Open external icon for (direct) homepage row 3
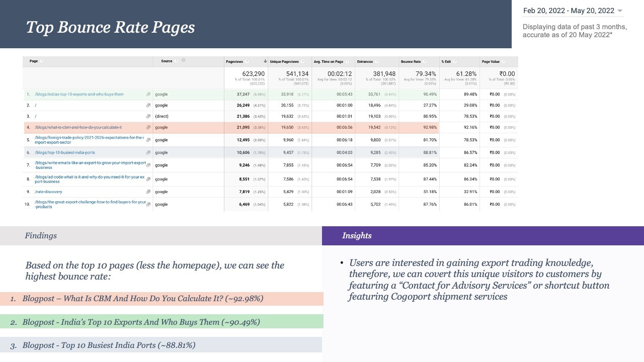Viewport: 644px width, 362px height. tap(148, 117)
